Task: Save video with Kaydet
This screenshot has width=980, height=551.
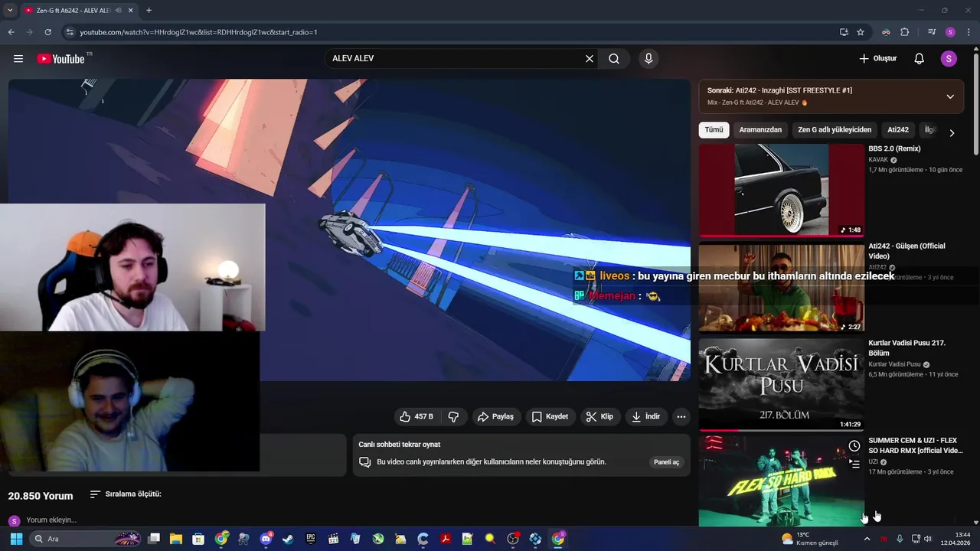Action: pyautogui.click(x=550, y=417)
